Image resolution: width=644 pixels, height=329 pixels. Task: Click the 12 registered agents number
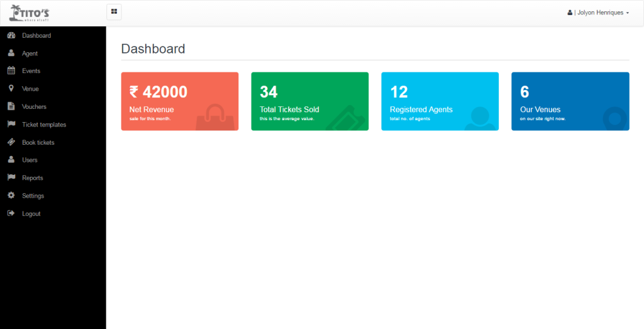[x=399, y=92]
